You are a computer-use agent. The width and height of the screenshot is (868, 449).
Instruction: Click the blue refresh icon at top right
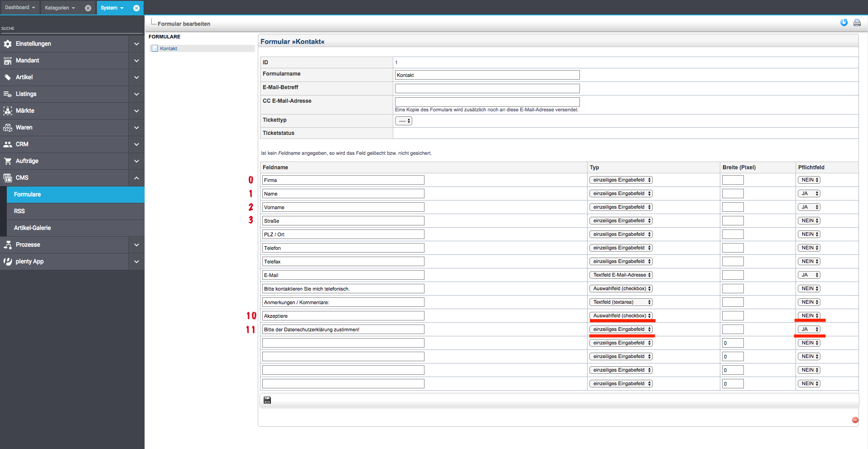[844, 23]
